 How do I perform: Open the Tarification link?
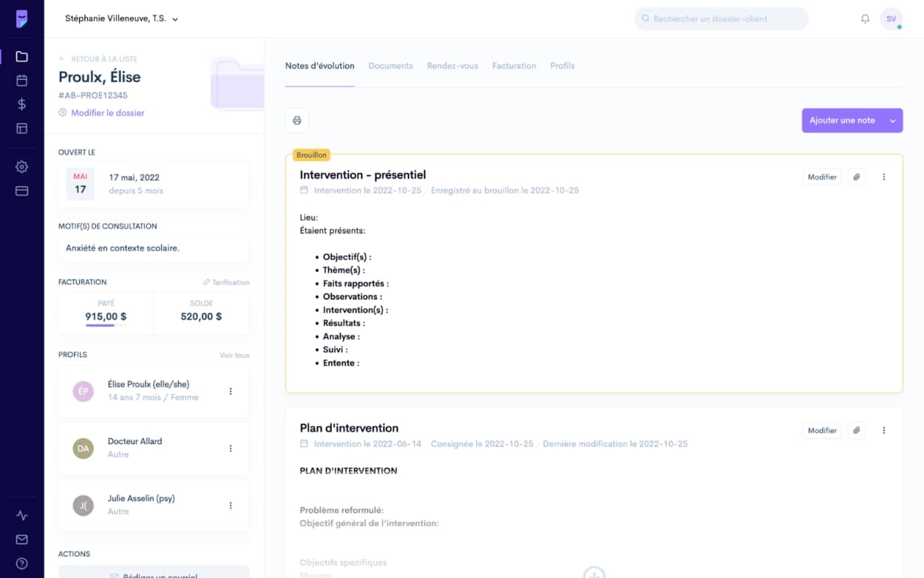226,282
